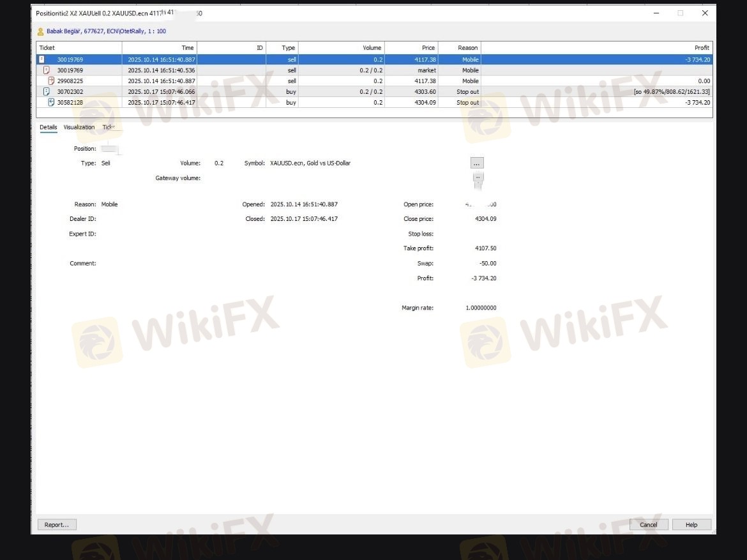Click the Profit value -3 734.20 in details
Image resolution: width=747 pixels, height=560 pixels.
tap(483, 278)
